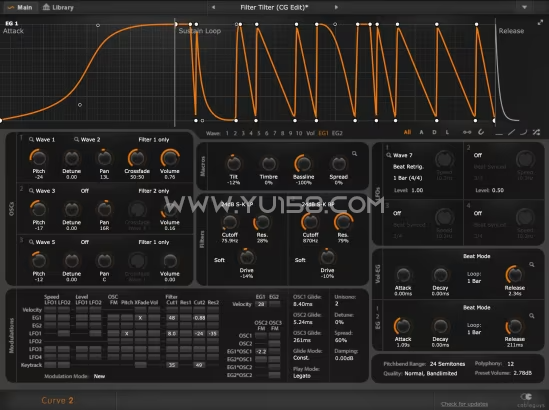
Task: Click the EG 2 magnifier icon
Action: [531, 316]
